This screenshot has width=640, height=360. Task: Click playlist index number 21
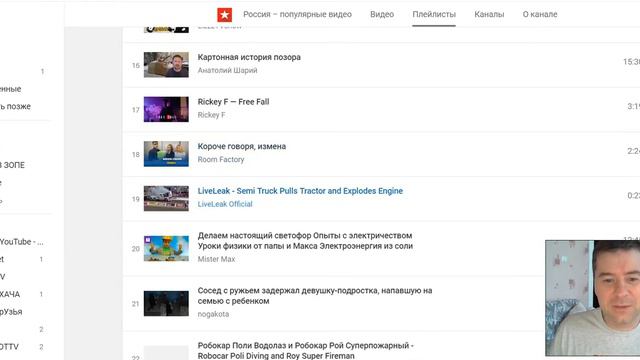point(136,304)
